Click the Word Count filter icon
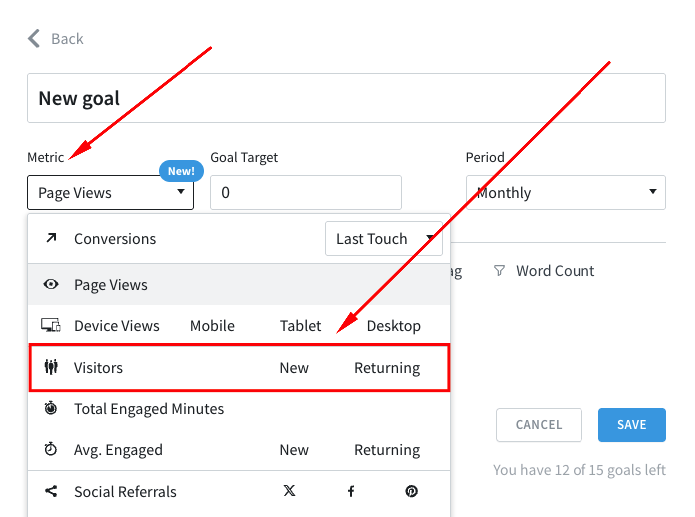The image size is (695, 517). click(x=499, y=271)
